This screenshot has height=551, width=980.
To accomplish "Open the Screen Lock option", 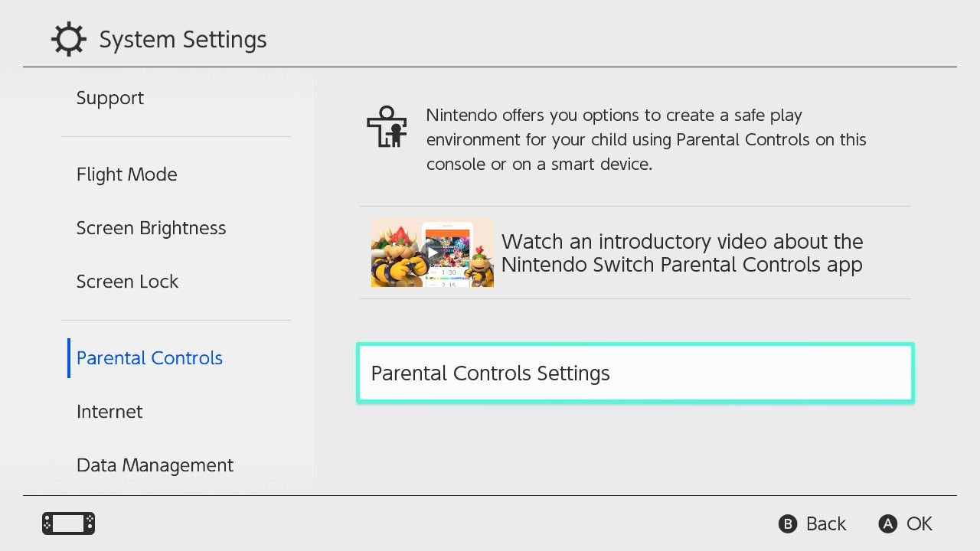I will [128, 282].
